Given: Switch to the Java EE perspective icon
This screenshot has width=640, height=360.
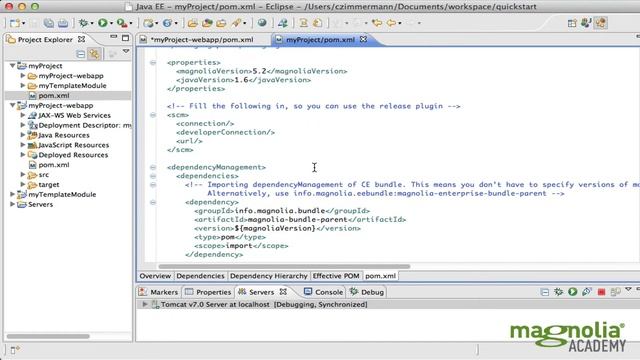Looking at the screenshot, I should (600, 23).
